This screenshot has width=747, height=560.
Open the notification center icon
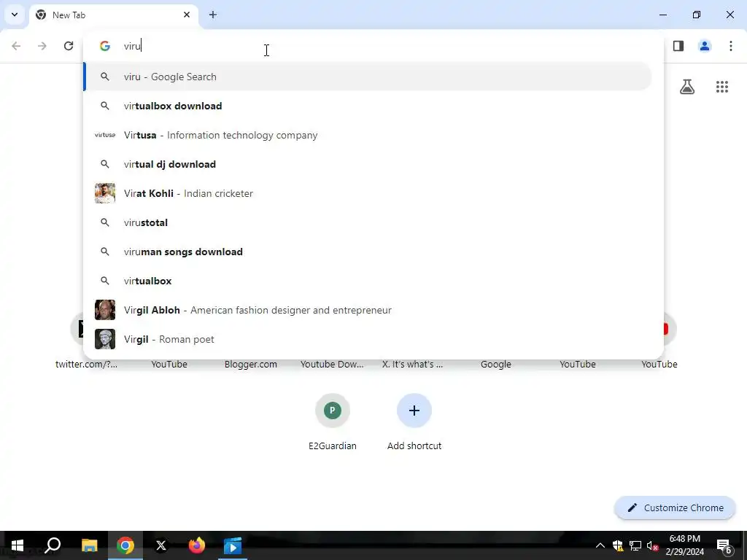(724, 546)
